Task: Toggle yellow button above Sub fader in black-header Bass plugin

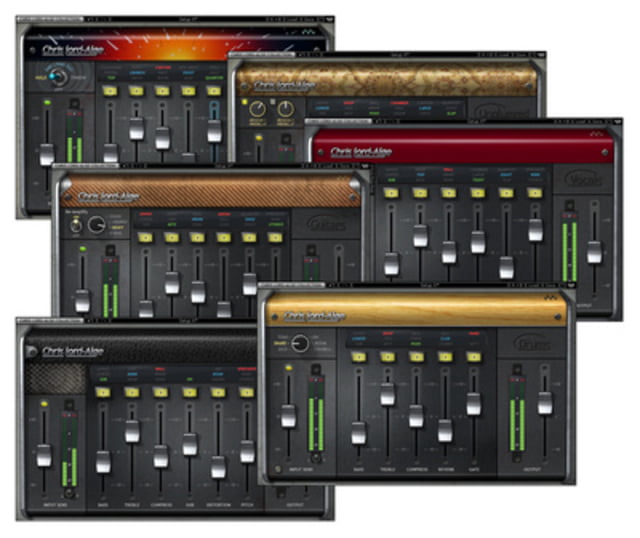Action: click(189, 393)
